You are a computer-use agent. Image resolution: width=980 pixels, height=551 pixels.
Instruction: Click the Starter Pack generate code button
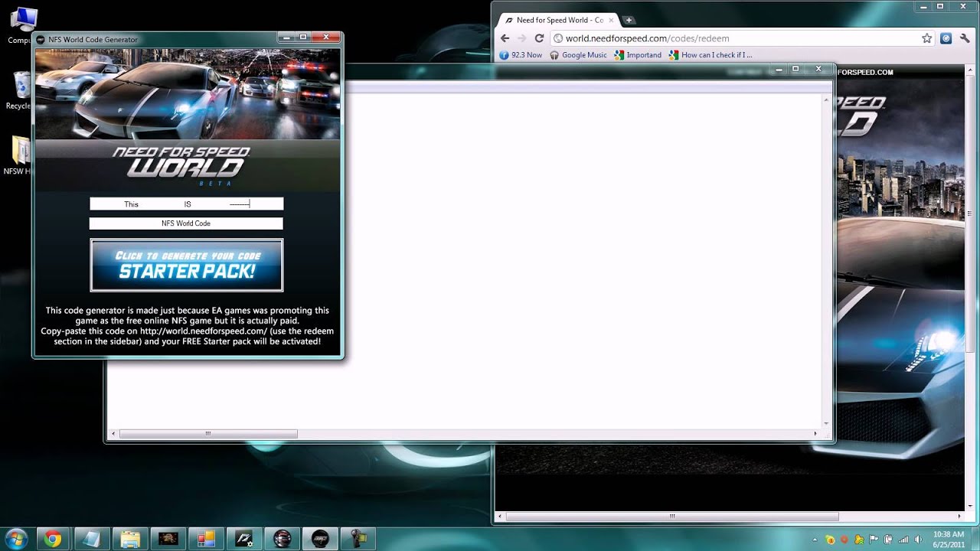click(x=187, y=265)
